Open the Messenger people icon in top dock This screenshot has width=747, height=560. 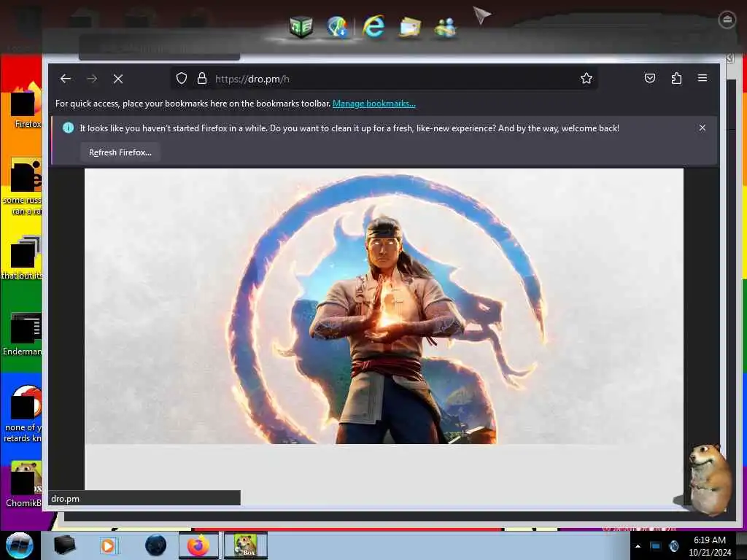tap(446, 28)
